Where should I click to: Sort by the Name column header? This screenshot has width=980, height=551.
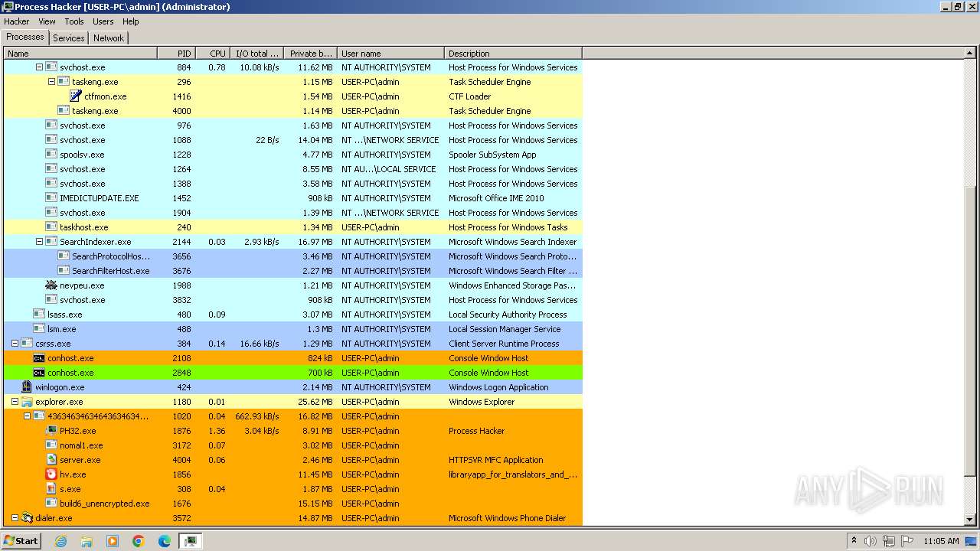(80, 54)
